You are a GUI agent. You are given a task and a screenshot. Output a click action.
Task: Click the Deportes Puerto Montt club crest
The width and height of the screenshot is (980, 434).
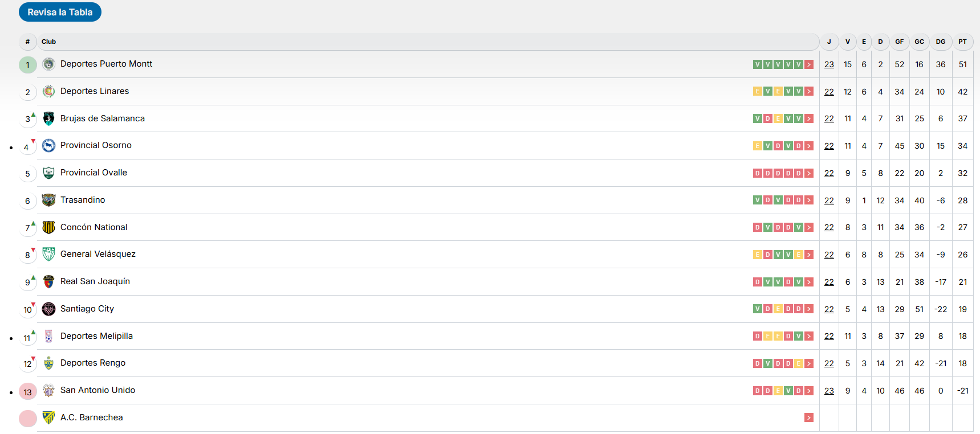(49, 64)
